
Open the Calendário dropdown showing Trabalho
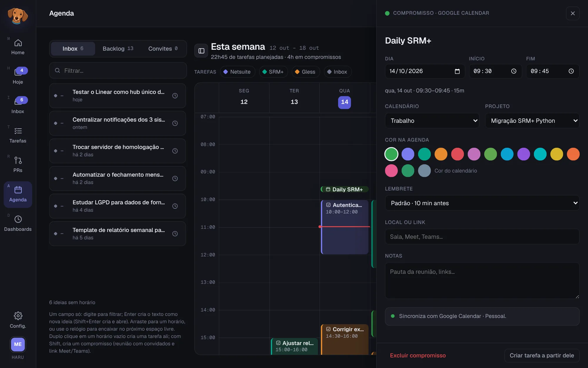click(432, 121)
